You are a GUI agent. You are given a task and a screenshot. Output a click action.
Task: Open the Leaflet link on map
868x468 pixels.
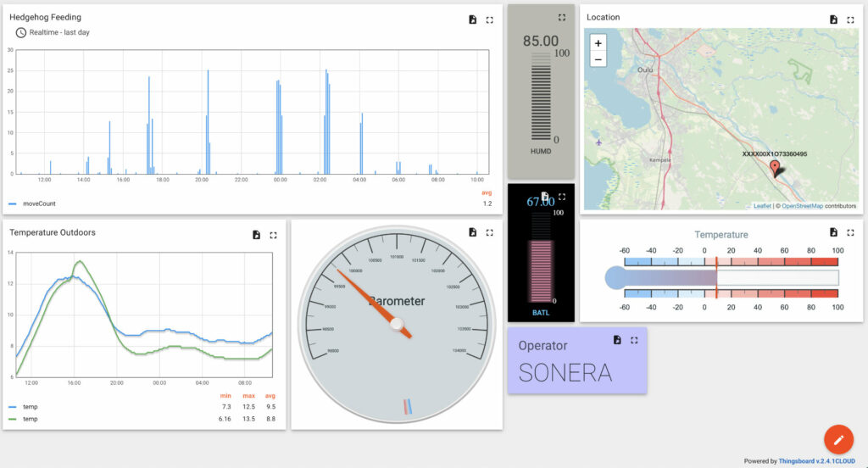point(762,205)
